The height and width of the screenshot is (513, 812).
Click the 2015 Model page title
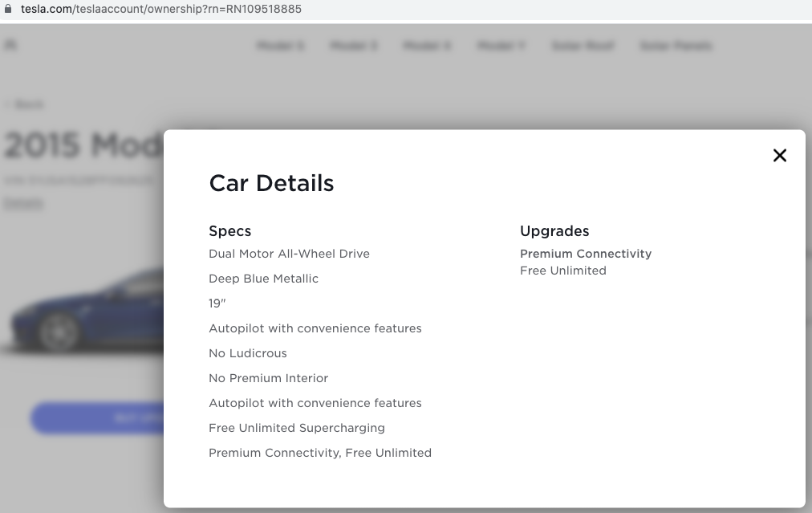(x=80, y=145)
